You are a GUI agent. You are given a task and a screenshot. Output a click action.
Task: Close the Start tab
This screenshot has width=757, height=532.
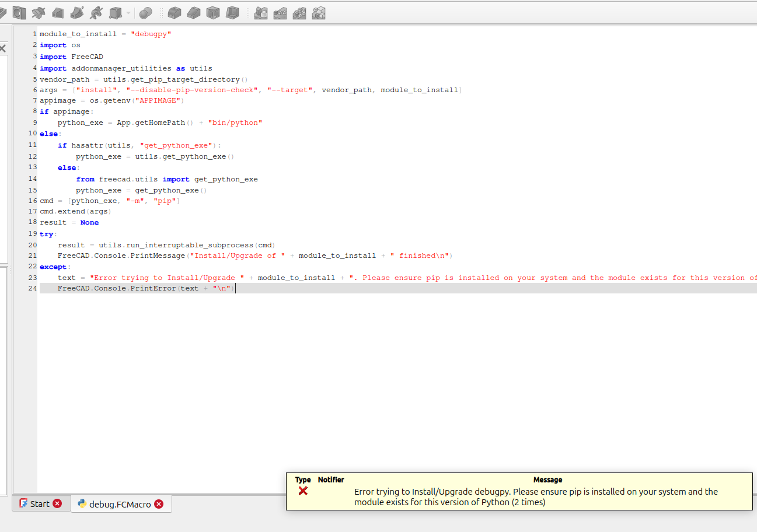point(57,503)
